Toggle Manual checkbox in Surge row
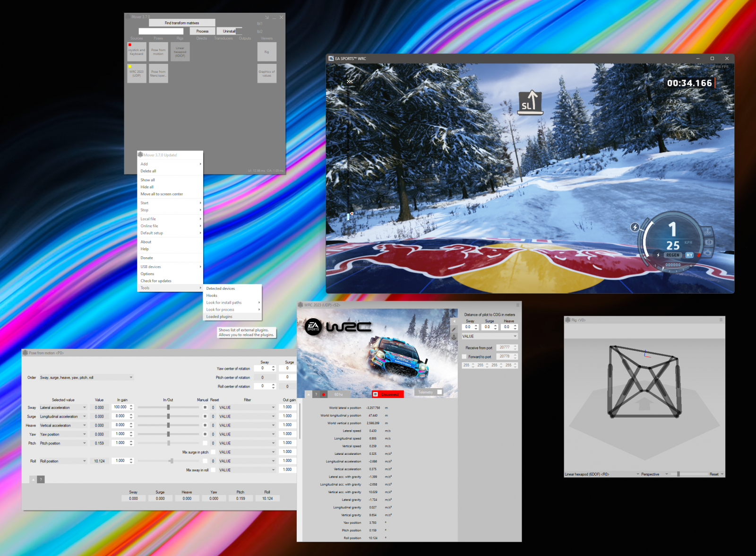756x556 pixels. pyautogui.click(x=205, y=417)
